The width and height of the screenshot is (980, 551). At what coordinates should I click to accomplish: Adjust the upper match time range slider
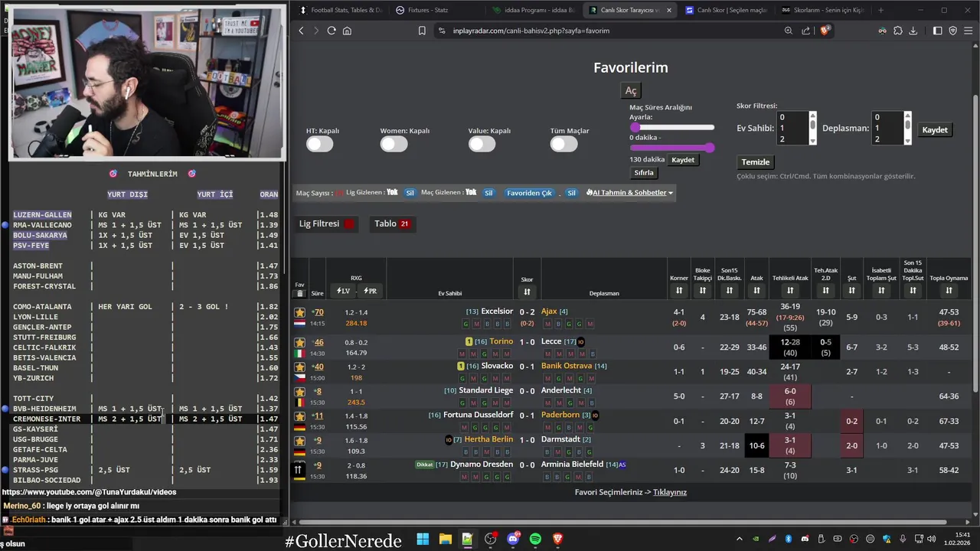(671, 127)
